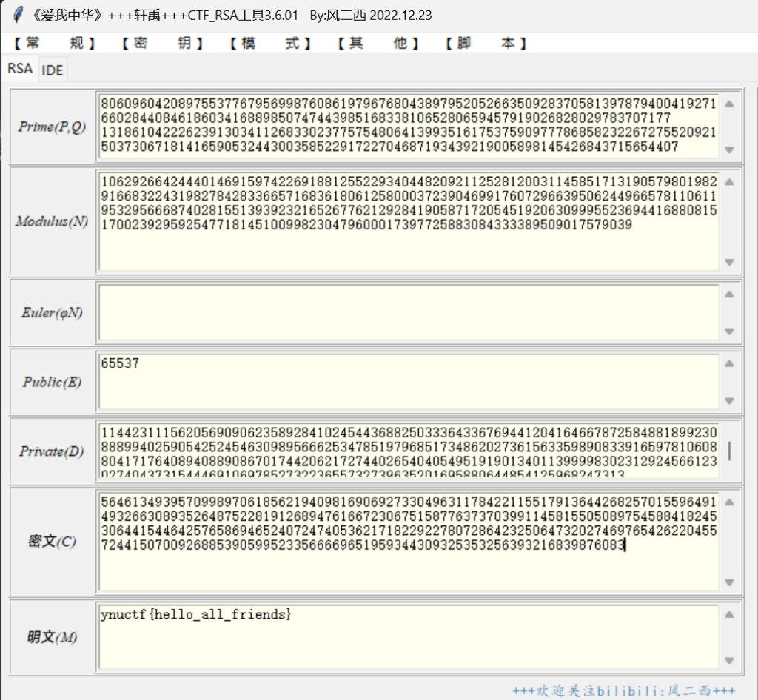Click scroll up arrow in Euler(φN) field
Image resolution: width=758 pixels, height=700 pixels.
pyautogui.click(x=729, y=294)
